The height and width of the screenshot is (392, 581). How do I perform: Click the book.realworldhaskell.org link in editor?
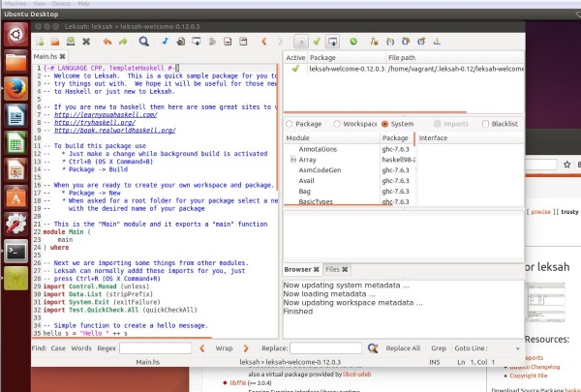coord(115,131)
